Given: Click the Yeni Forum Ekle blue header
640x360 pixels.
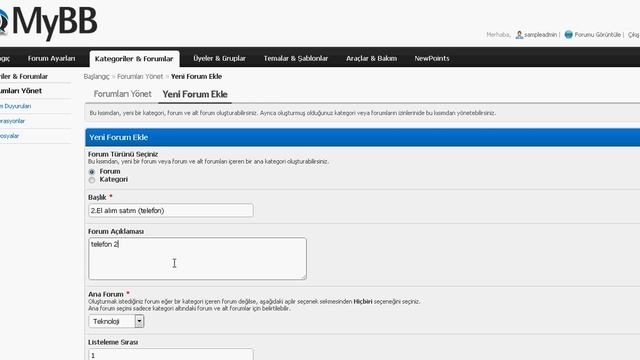Looking at the screenshot, I should coord(362,138).
